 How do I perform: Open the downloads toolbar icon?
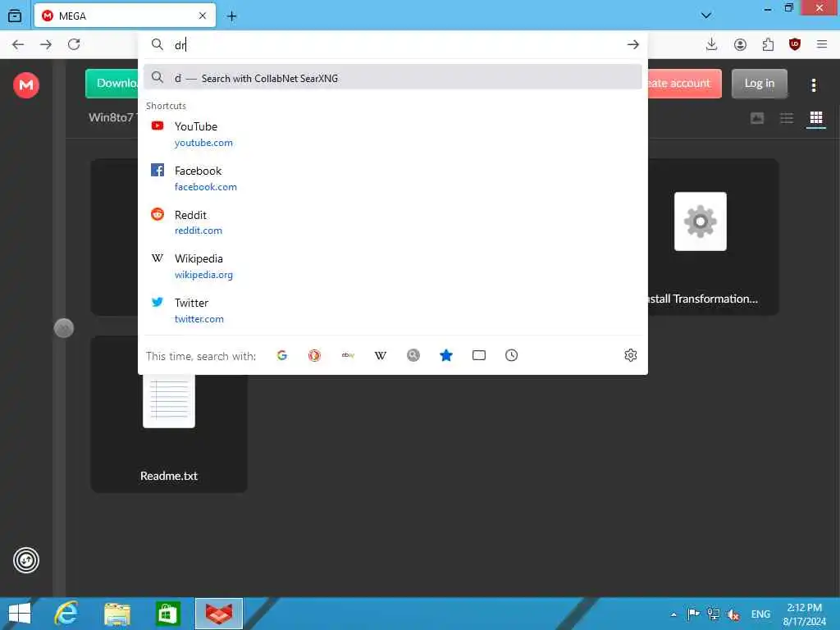pyautogui.click(x=711, y=44)
